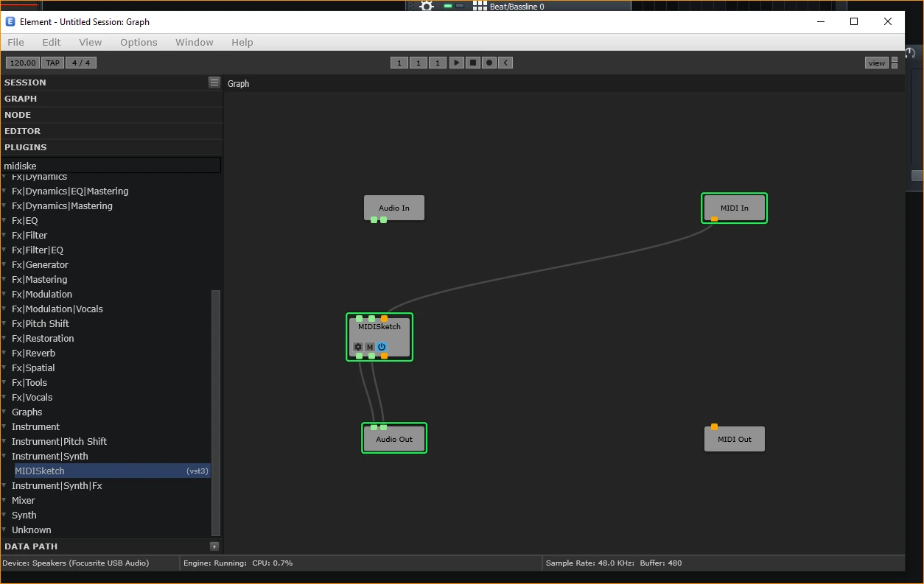Click the TAP tempo button

tap(52, 63)
